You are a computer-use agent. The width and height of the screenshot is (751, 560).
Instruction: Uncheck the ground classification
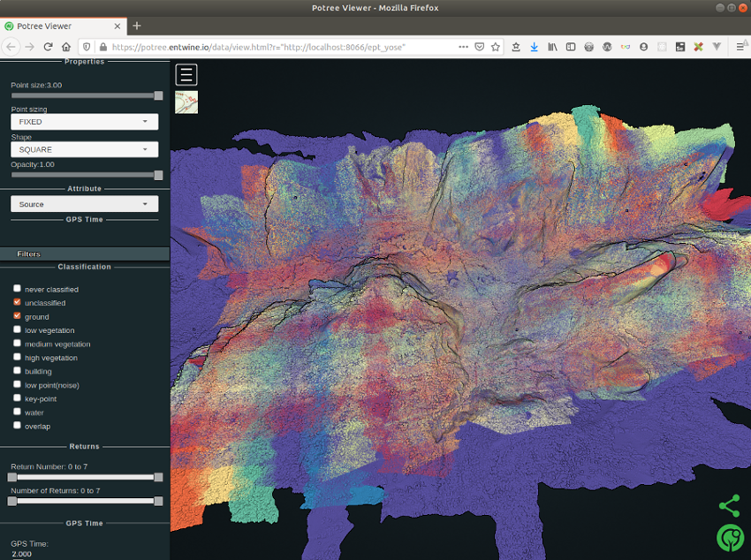coord(18,316)
